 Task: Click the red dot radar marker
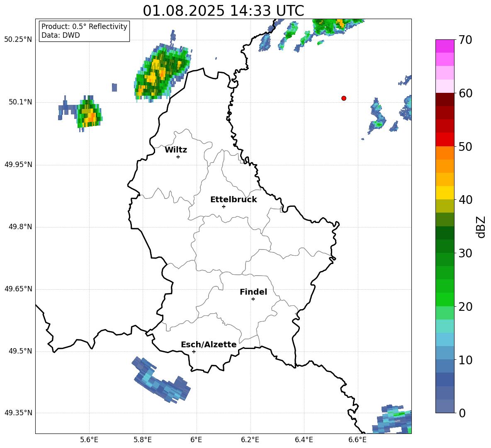[x=344, y=98]
